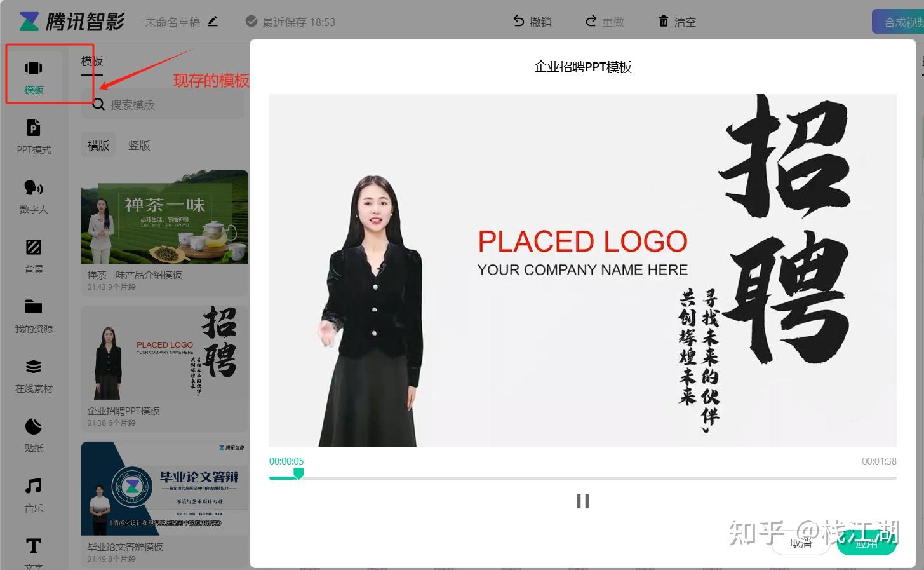The image size is (924, 570).
Task: Click the 撤销 undo button
Action: click(532, 22)
